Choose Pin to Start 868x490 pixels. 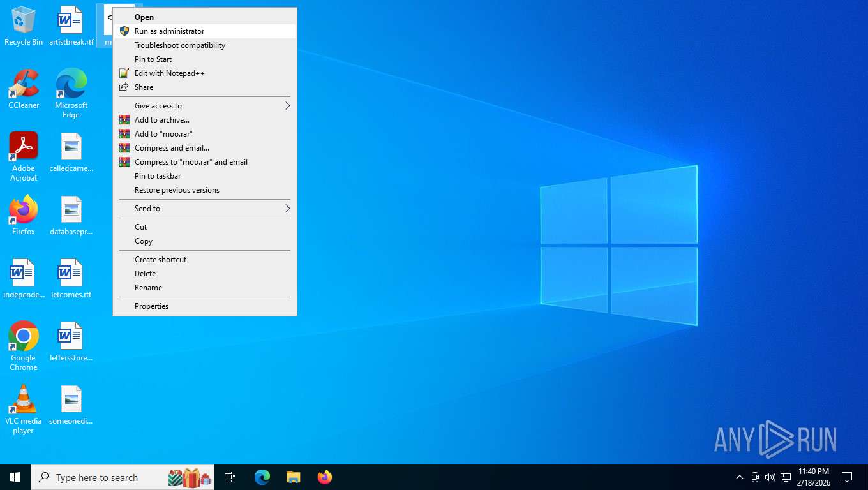[x=205, y=59]
